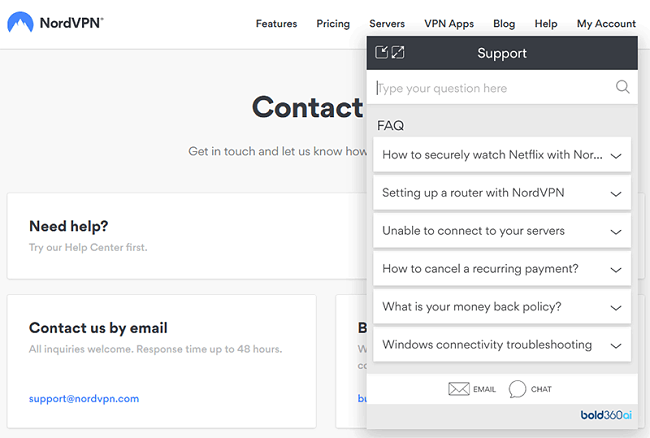Click the Chat speech bubble icon
This screenshot has width=650, height=438.
[517, 389]
